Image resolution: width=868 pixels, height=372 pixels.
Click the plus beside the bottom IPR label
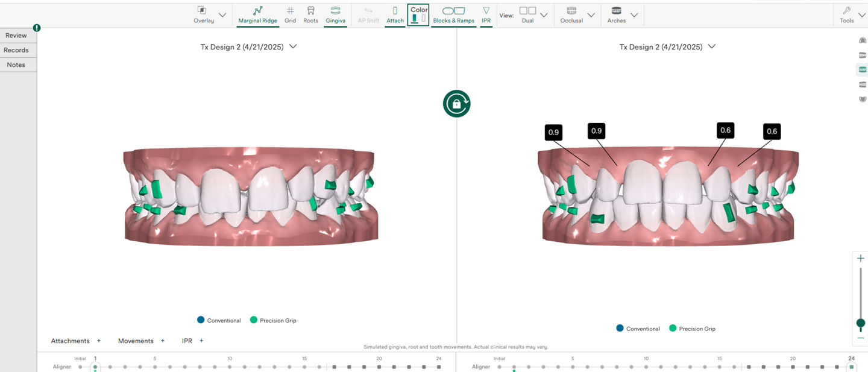[x=201, y=341]
